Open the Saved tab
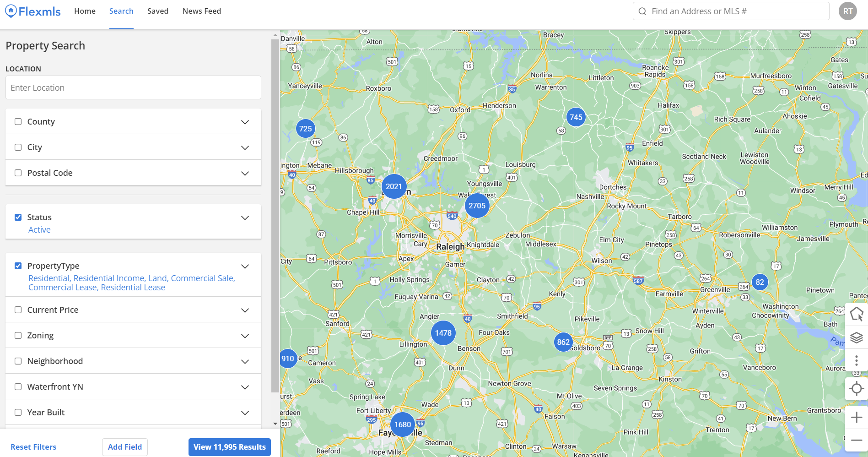This screenshot has height=457, width=868. pyautogui.click(x=158, y=11)
